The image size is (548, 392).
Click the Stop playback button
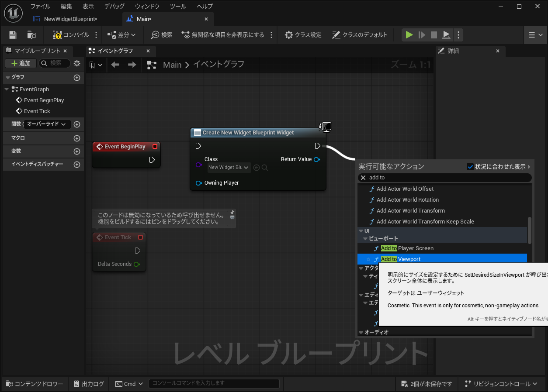coord(434,35)
